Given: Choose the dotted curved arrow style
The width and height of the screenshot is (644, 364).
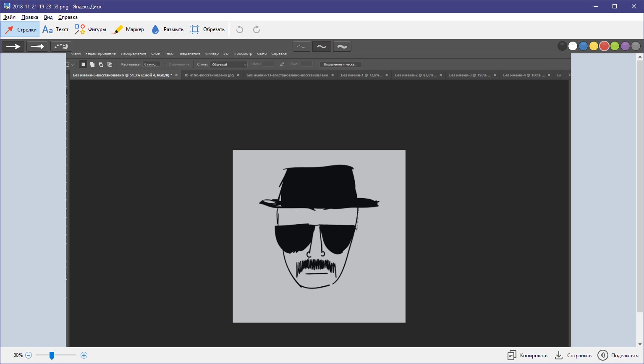Looking at the screenshot, I should [61, 46].
